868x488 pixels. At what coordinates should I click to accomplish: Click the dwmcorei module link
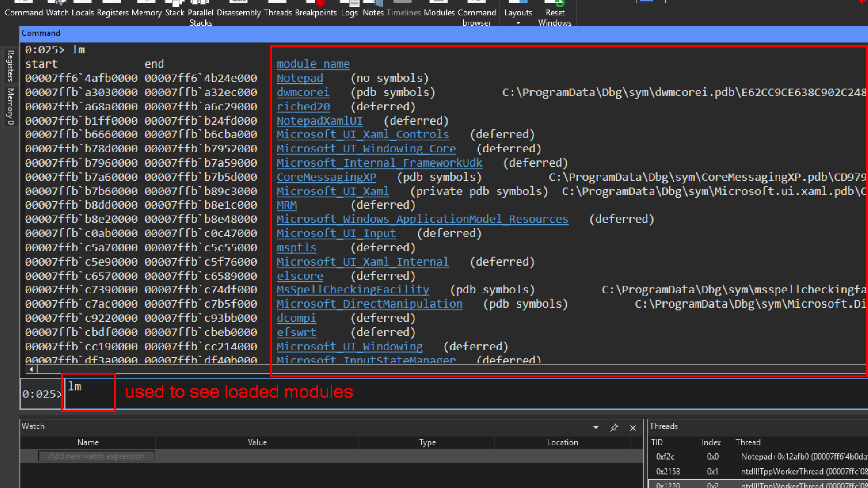click(303, 92)
